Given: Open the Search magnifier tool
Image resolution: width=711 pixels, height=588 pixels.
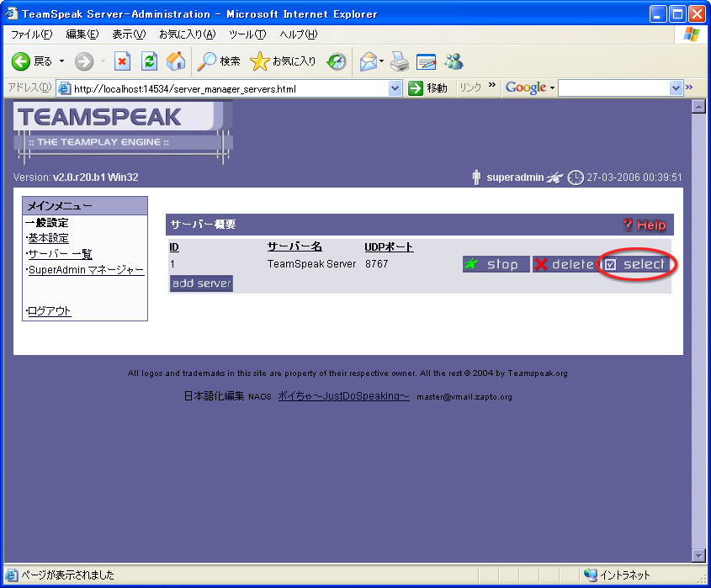Looking at the screenshot, I should click(206, 61).
